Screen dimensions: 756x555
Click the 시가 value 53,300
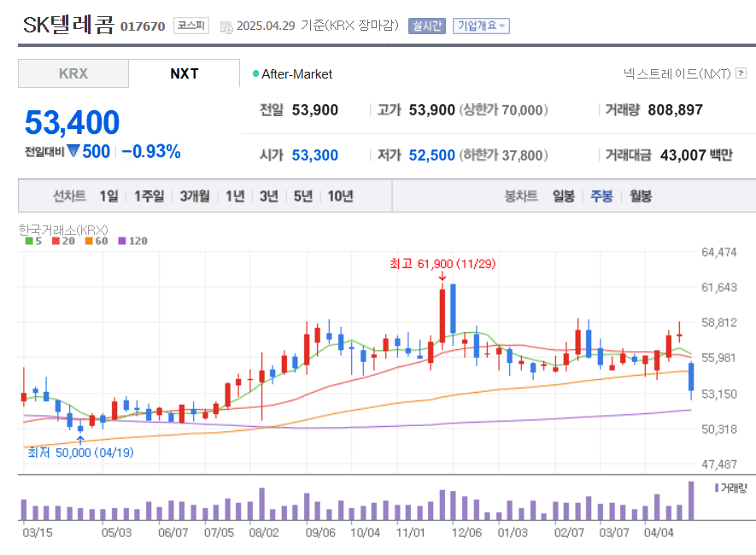(x=315, y=155)
